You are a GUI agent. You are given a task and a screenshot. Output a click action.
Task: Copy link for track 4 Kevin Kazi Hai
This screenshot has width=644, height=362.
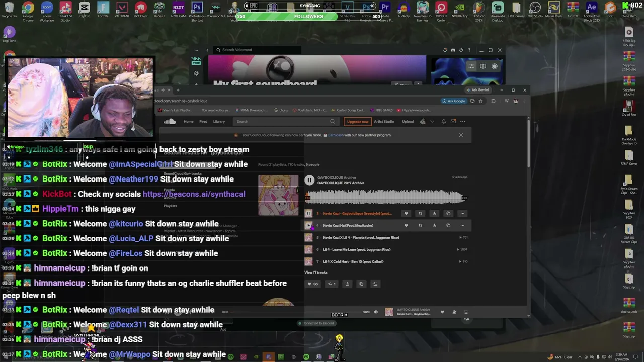pyautogui.click(x=448, y=225)
